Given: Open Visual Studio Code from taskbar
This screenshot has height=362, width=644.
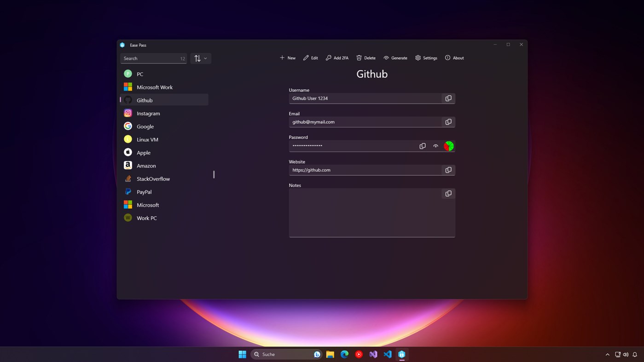Looking at the screenshot, I should [388, 354].
